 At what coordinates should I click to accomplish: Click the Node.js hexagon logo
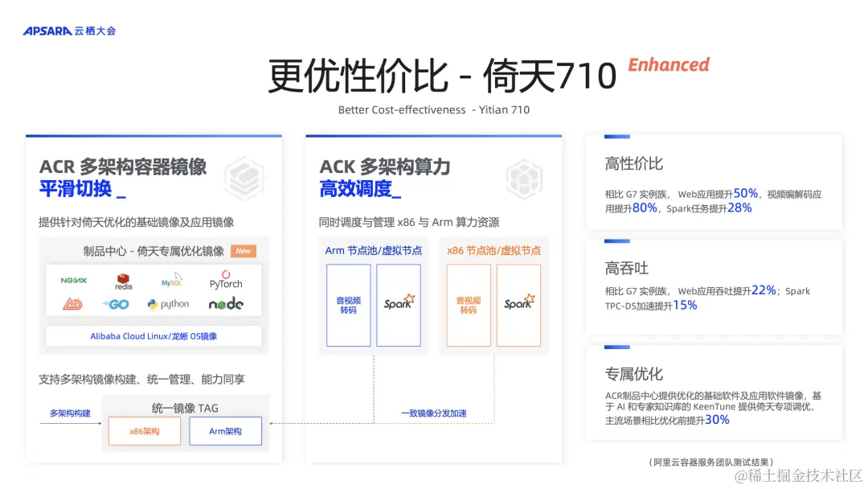pos(227,305)
